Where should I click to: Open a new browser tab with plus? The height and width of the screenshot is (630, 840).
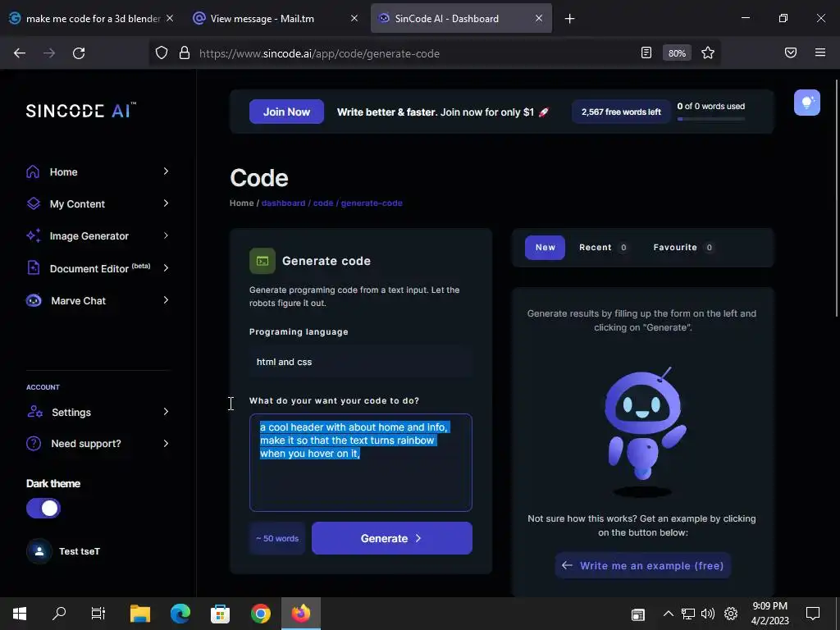(569, 19)
